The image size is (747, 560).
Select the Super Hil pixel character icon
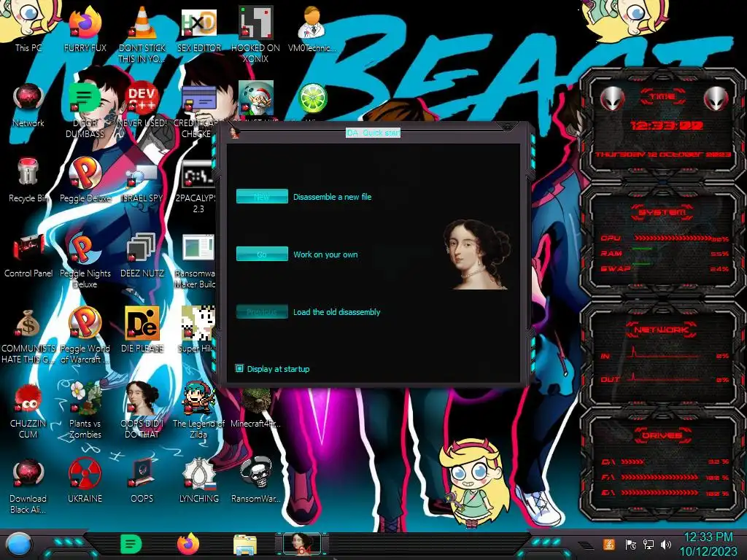[x=197, y=324]
